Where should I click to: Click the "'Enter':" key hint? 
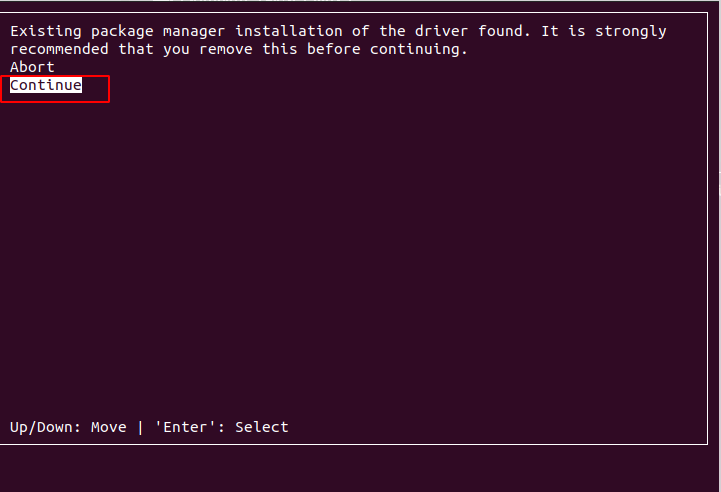point(190,427)
